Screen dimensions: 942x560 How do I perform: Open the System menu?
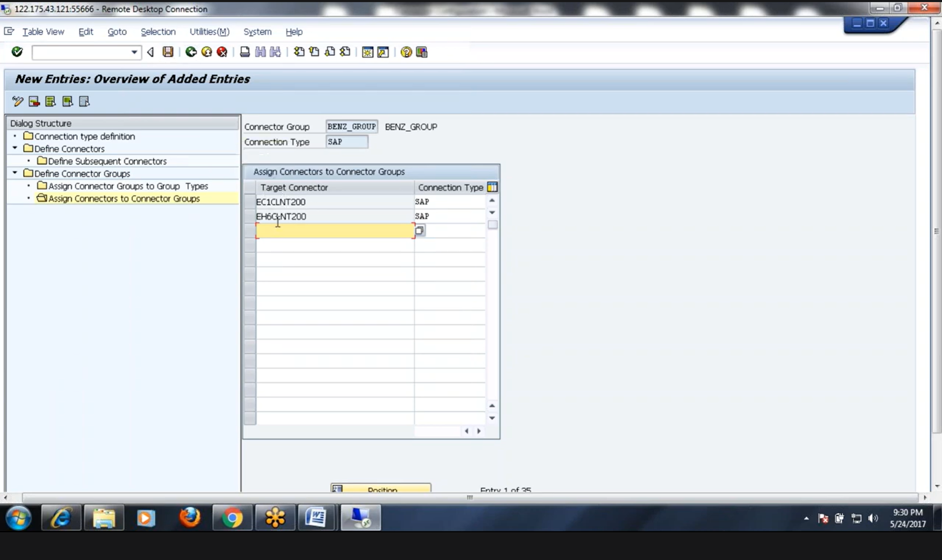(257, 32)
